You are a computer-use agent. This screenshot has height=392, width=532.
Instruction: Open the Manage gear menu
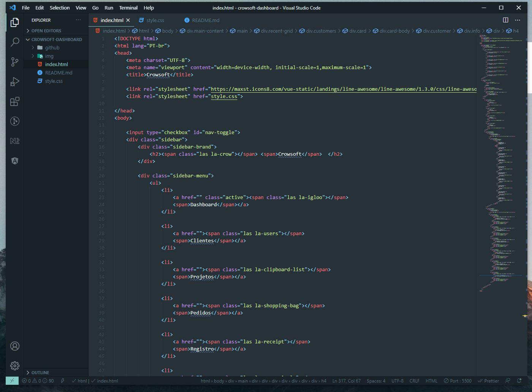click(15, 366)
